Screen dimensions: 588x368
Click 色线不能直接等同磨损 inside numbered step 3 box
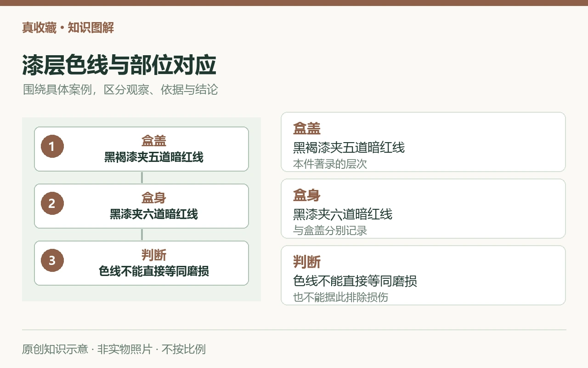[154, 271]
